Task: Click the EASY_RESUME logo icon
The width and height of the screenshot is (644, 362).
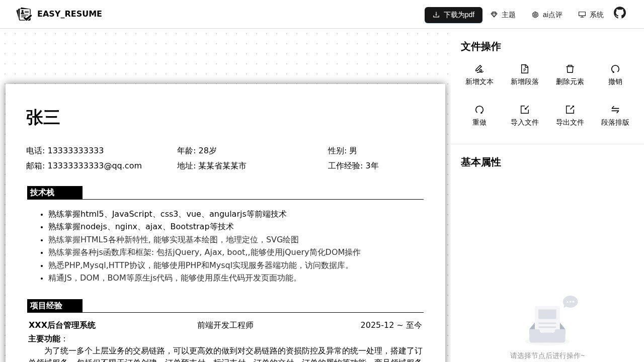Action: click(24, 14)
